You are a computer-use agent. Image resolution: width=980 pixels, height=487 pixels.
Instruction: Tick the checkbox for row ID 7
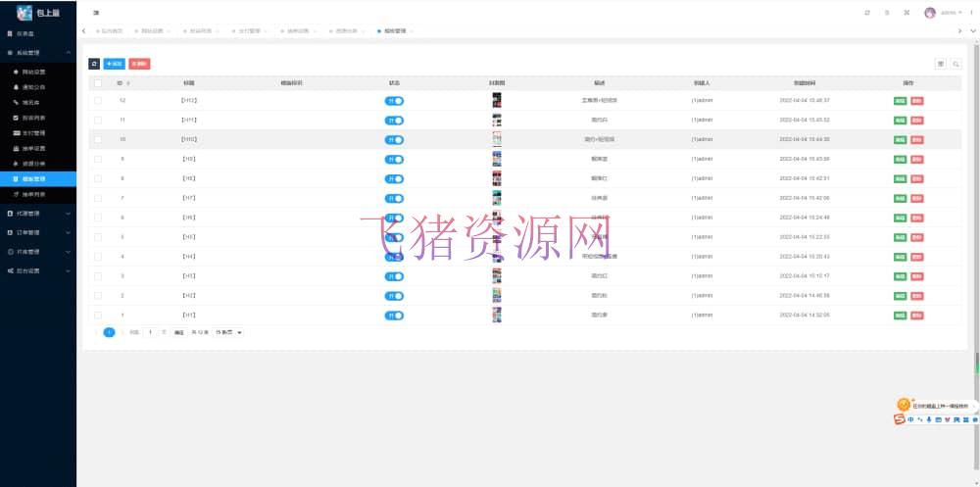click(x=97, y=198)
